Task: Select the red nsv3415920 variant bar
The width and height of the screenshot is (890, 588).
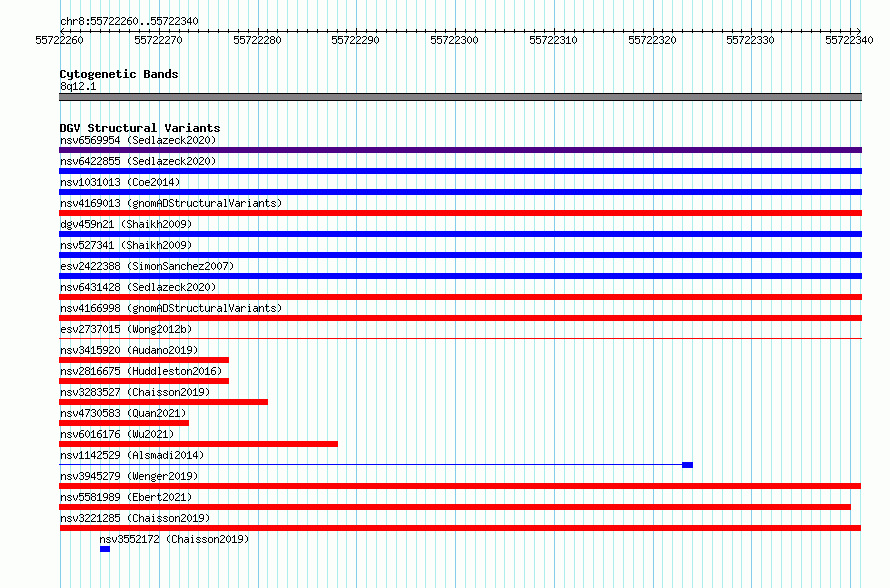Action: 144,360
